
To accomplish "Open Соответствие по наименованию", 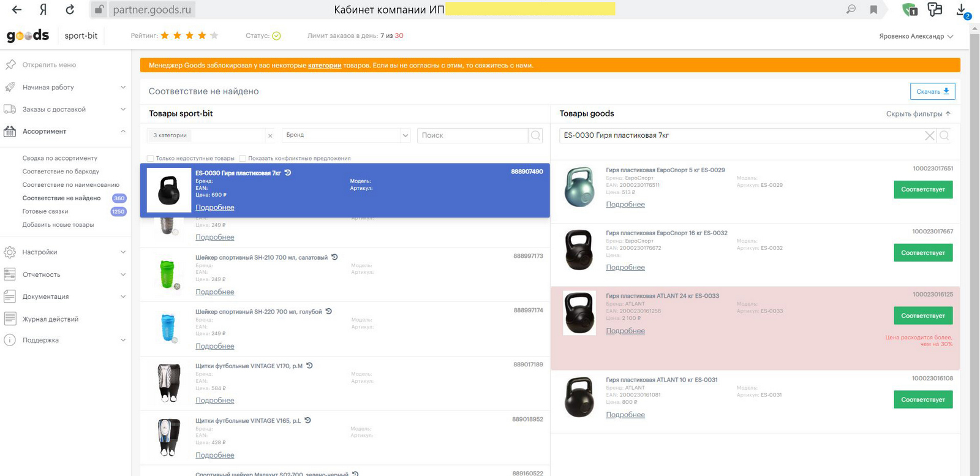I will click(71, 184).
